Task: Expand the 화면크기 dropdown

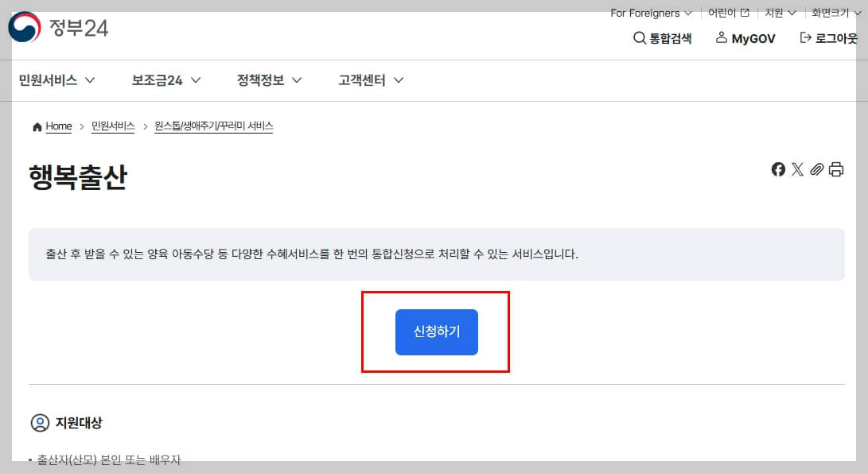Action: point(830,13)
